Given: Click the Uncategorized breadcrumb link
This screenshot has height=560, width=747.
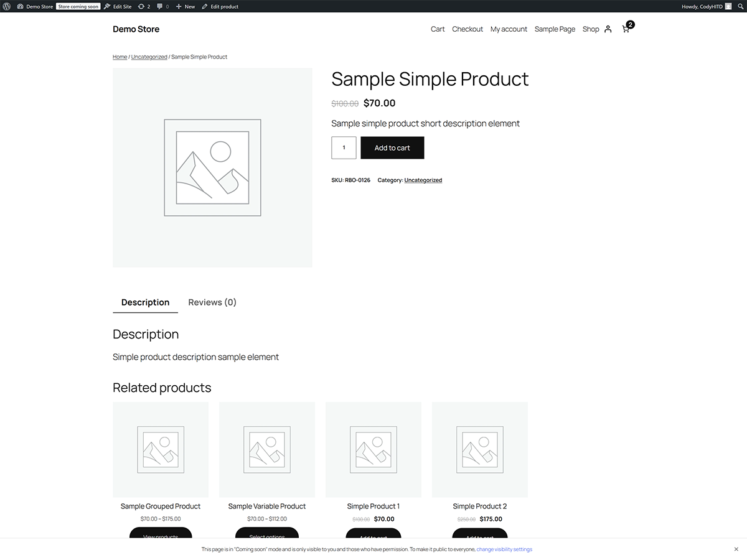Looking at the screenshot, I should [x=149, y=57].
